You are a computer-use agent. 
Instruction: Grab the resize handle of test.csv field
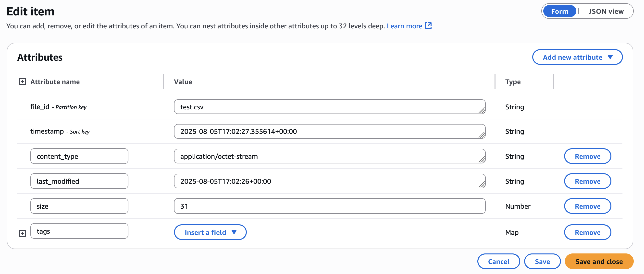click(482, 110)
